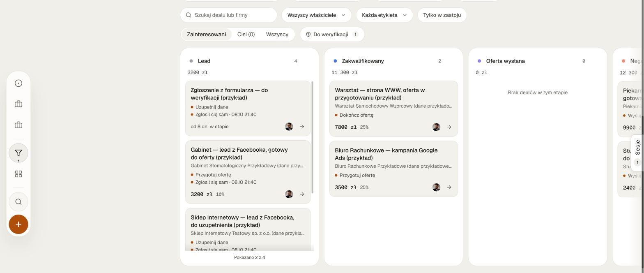Click owner avatar on Biuro Rachunkowe card
644x273 pixels.
click(x=436, y=187)
